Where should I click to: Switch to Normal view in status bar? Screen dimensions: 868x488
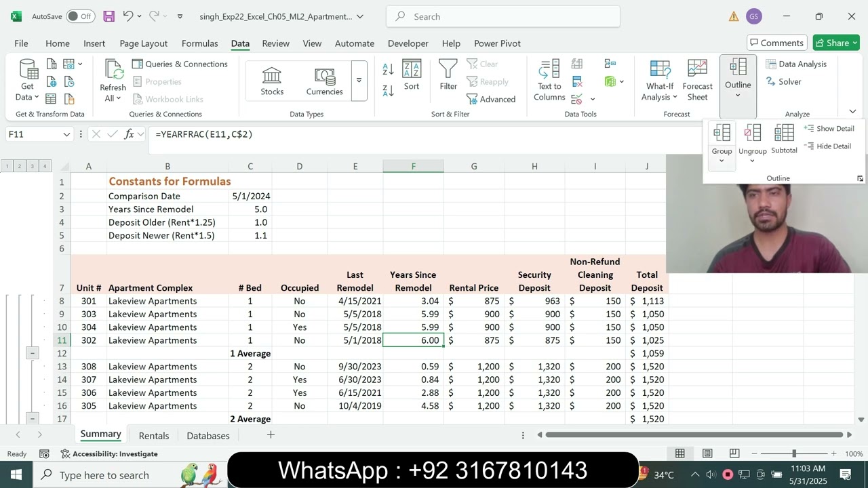679,453
